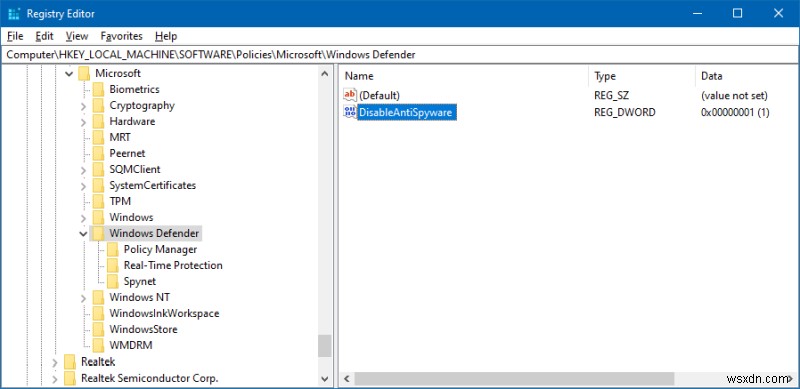Expand the Cryptography key
This screenshot has width=800, height=389.
83,106
